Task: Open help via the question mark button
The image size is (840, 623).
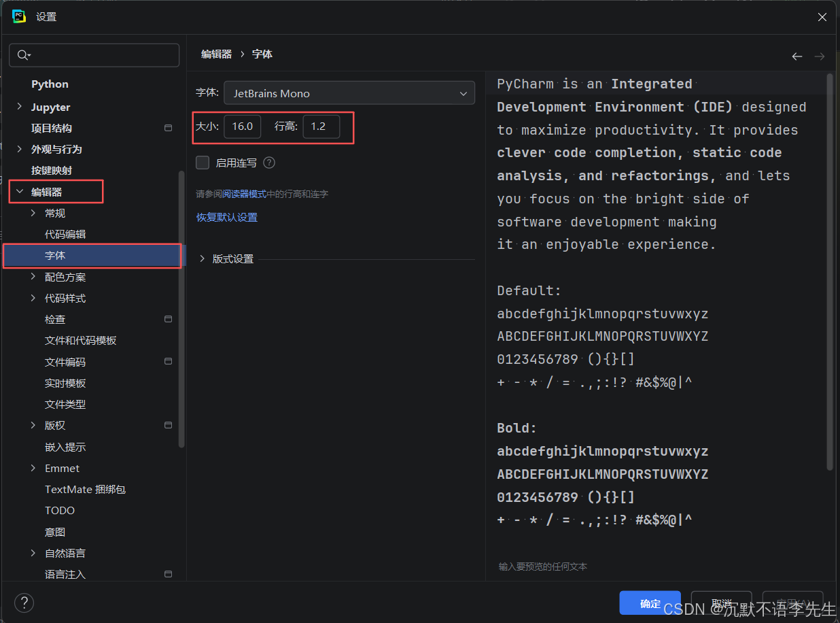Action: coord(24,603)
